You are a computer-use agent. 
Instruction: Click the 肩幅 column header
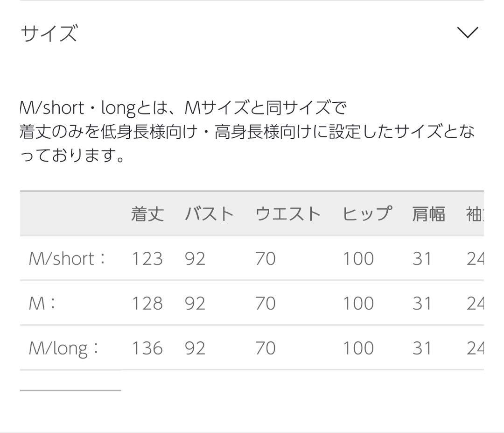(429, 213)
